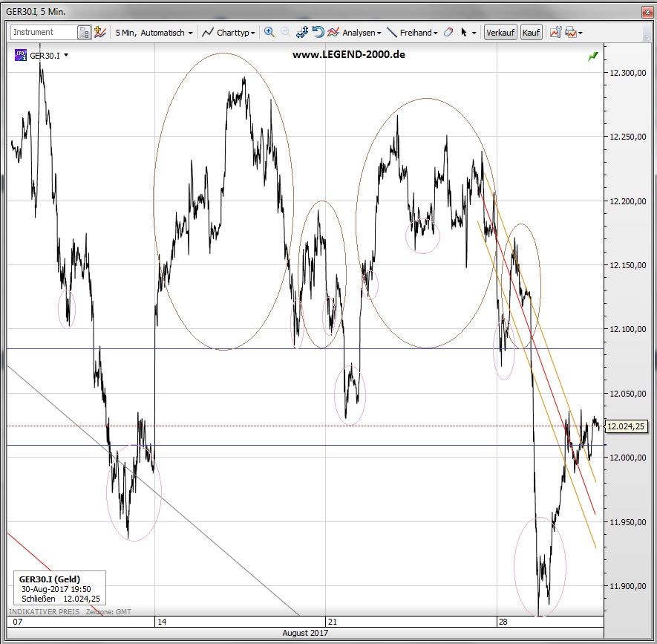The width and height of the screenshot is (657, 644).
Task: Expand the cursor tool dropdown arrow
Action: point(474,33)
